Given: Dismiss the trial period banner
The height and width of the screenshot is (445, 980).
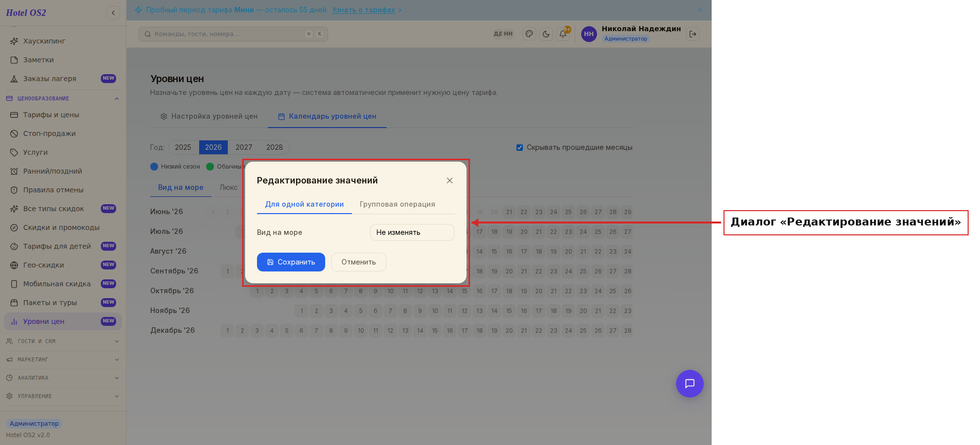Looking at the screenshot, I should coord(700,10).
